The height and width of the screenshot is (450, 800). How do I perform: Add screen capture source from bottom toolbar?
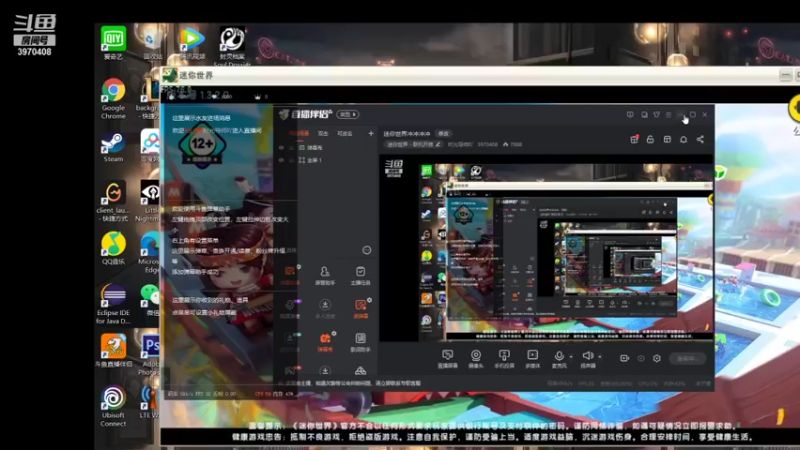pyautogui.click(x=447, y=359)
